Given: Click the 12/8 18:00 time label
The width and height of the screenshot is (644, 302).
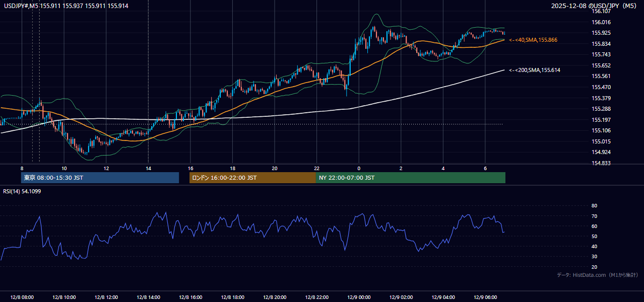Looking at the screenshot, I should [x=232, y=297].
